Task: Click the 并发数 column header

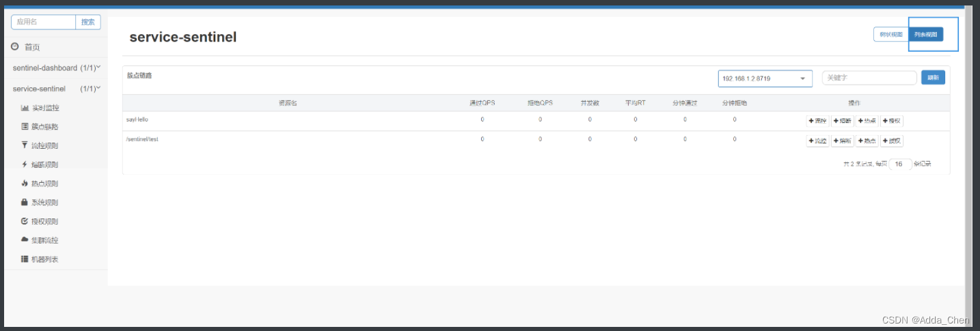Action: (590, 103)
